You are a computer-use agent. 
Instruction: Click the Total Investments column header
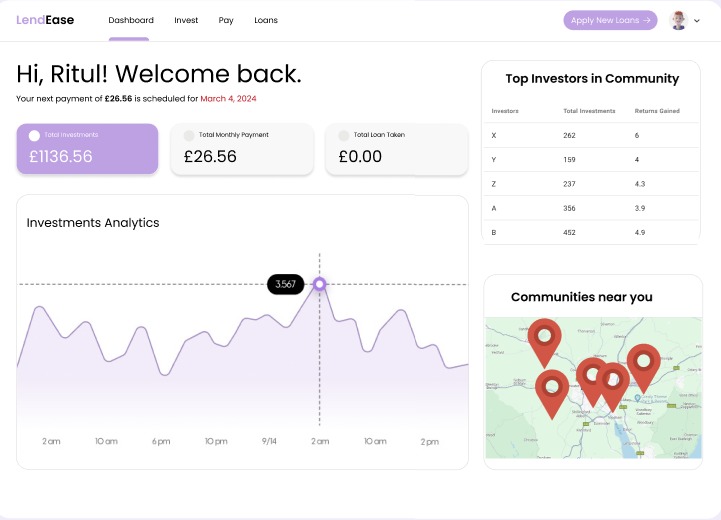coord(589,111)
